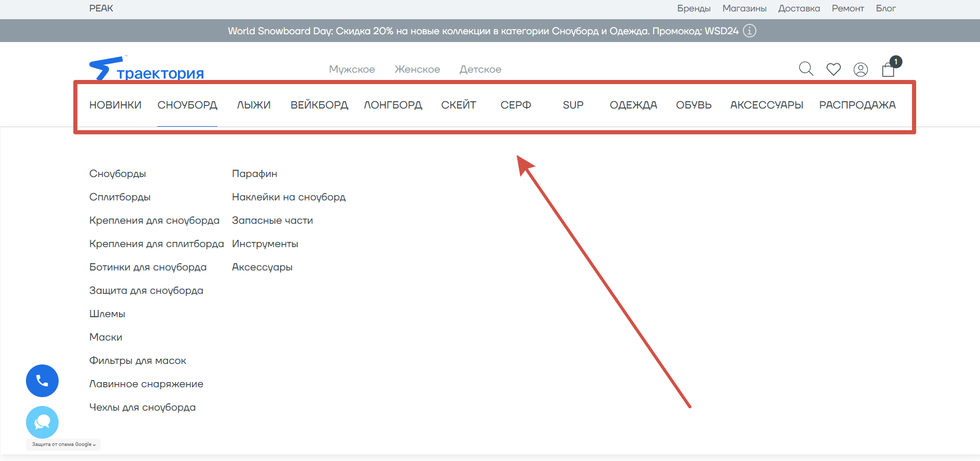This screenshot has width=980, height=461.
Task: Open the Сплитборды subcategory
Action: tap(120, 197)
